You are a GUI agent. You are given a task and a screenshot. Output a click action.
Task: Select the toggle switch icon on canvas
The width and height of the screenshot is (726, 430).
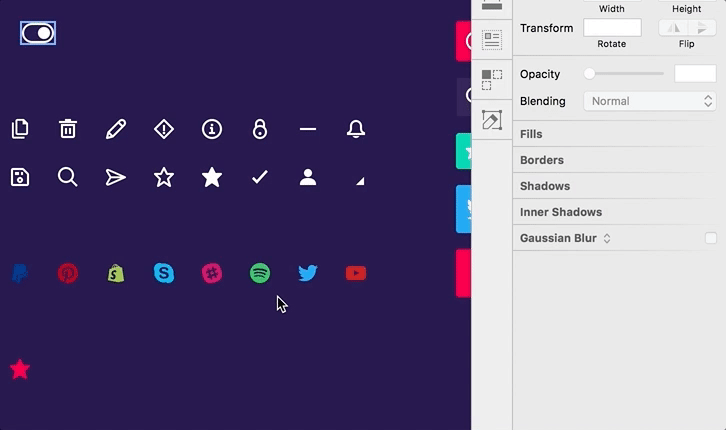tap(38, 33)
